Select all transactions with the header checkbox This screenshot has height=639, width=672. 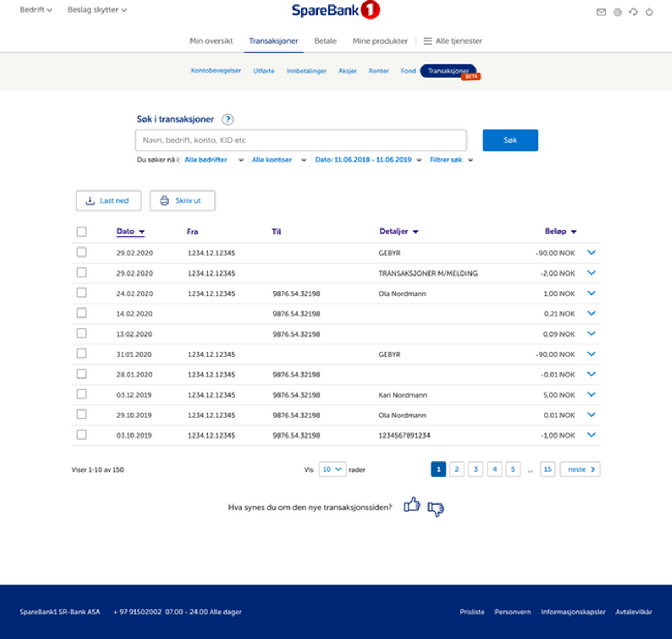tap(81, 231)
